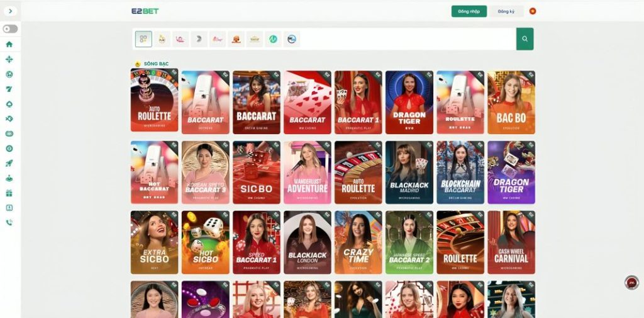Open the Dragon Tiger Evo card

tap(409, 102)
